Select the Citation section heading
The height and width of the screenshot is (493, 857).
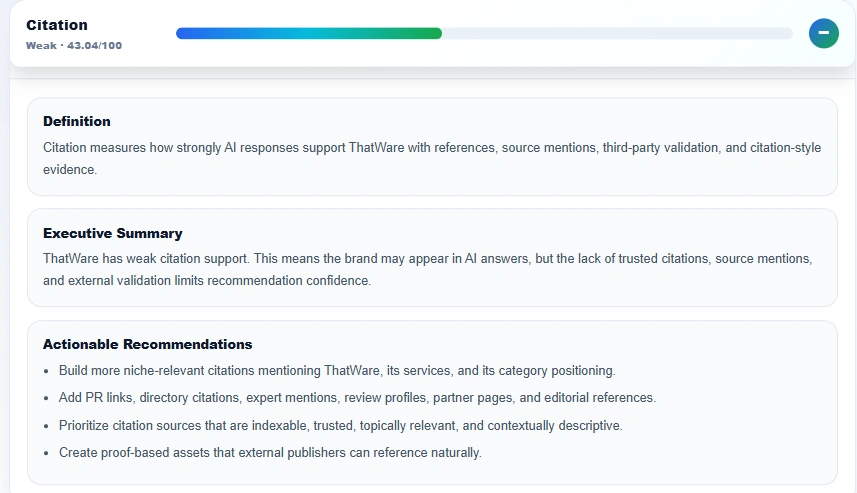pos(57,25)
